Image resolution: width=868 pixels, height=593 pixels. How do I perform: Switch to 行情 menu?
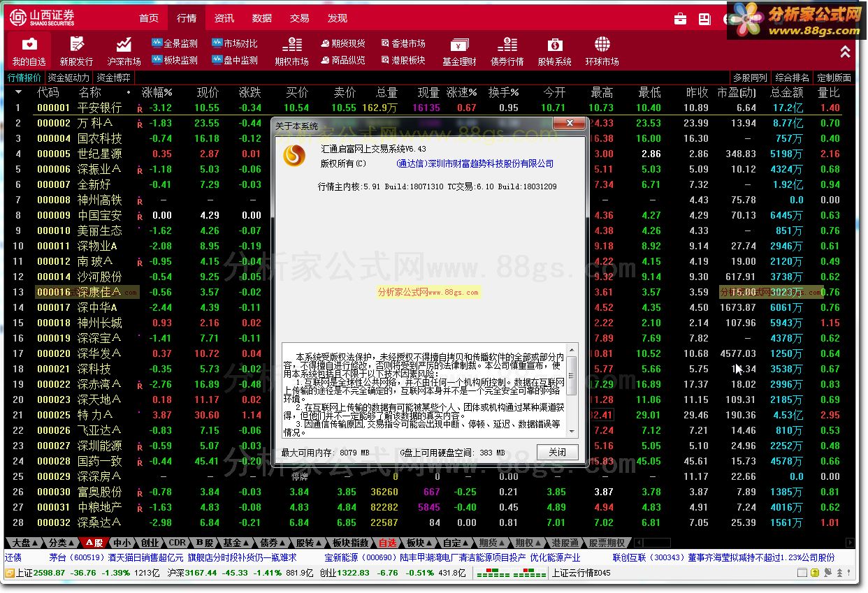187,18
